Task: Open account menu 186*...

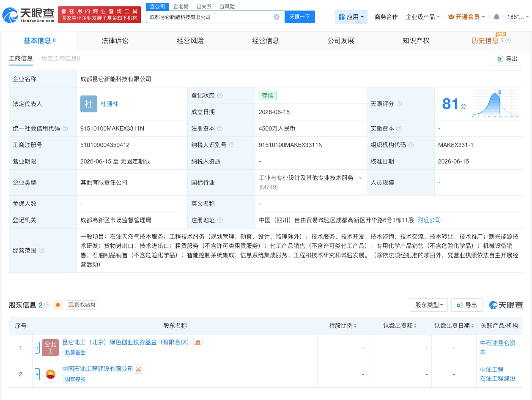Action: 518,17
